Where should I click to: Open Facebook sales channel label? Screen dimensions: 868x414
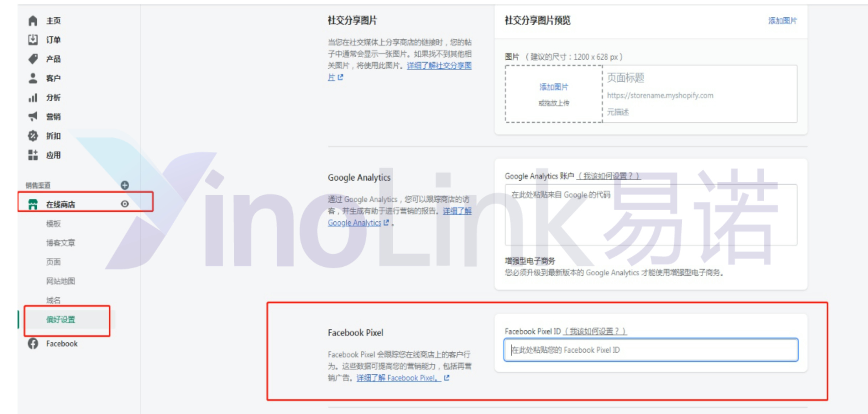62,344
